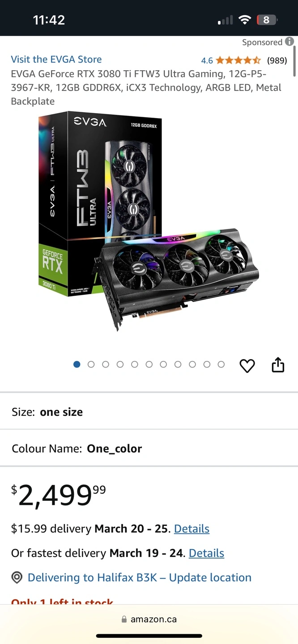The image size is (298, 644).
Task: Tap the star rating icons
Action: (238, 60)
